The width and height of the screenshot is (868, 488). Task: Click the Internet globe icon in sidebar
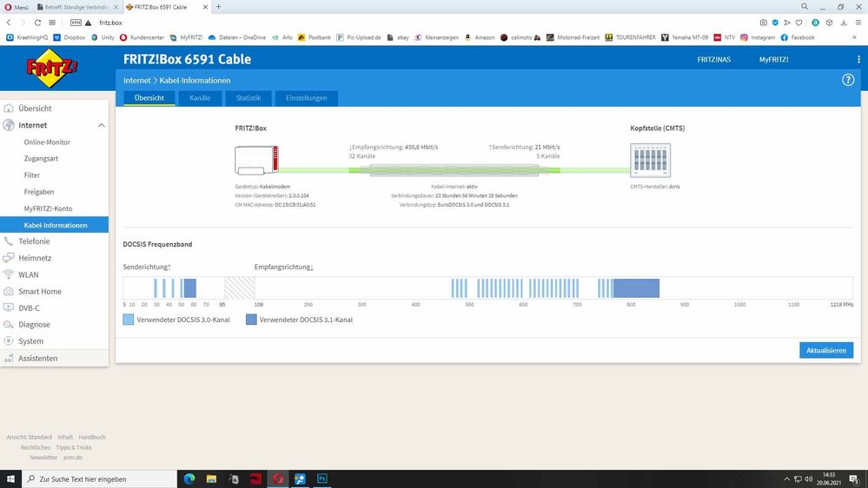[x=9, y=125]
